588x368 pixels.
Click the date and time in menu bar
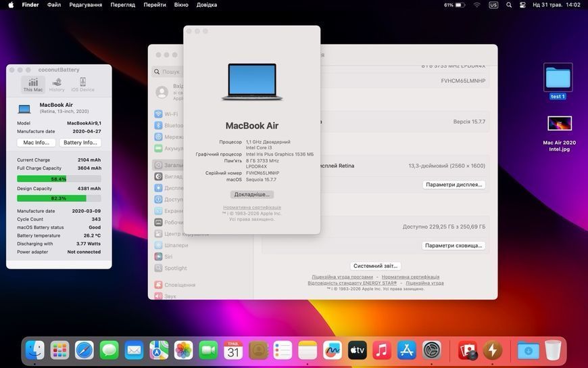click(556, 5)
